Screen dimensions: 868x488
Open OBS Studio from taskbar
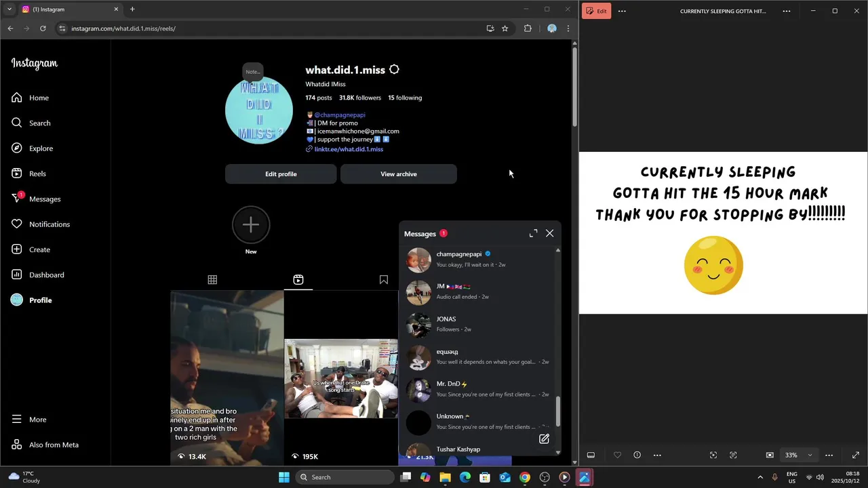tap(545, 477)
